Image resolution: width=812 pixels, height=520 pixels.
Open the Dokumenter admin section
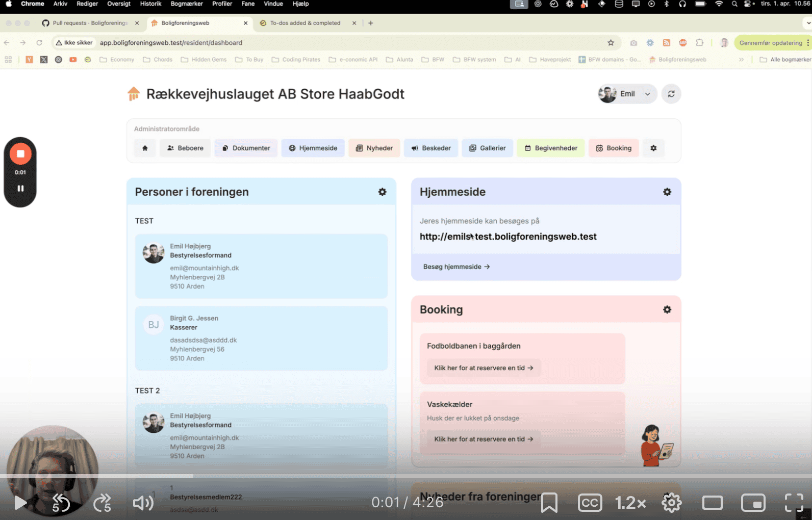pyautogui.click(x=246, y=148)
